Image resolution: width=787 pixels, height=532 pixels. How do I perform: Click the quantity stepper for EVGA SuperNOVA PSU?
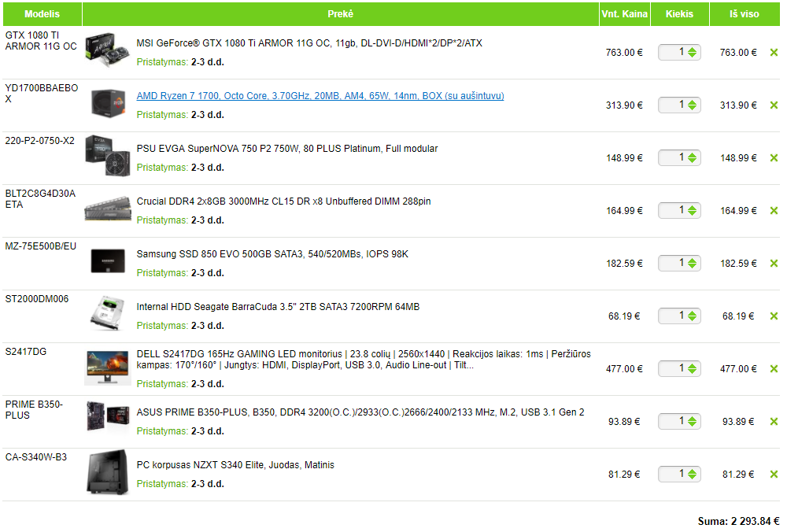[692, 157]
